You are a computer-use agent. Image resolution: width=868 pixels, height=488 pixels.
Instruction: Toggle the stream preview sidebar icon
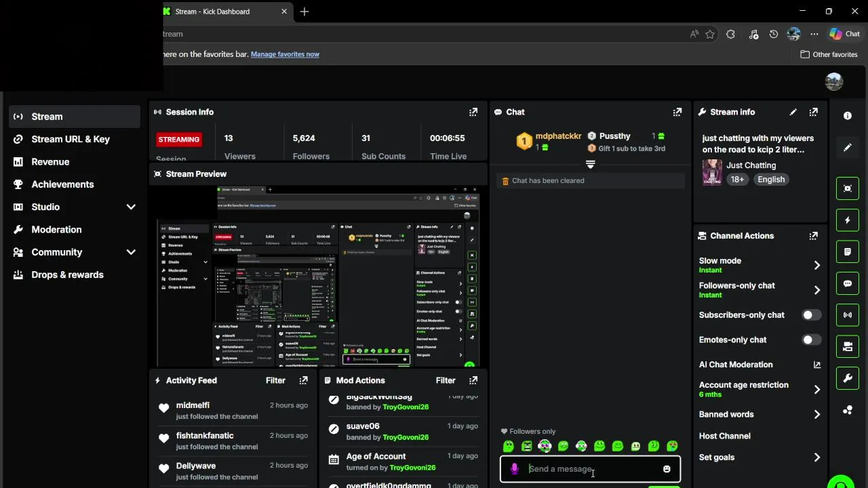pos(848,188)
